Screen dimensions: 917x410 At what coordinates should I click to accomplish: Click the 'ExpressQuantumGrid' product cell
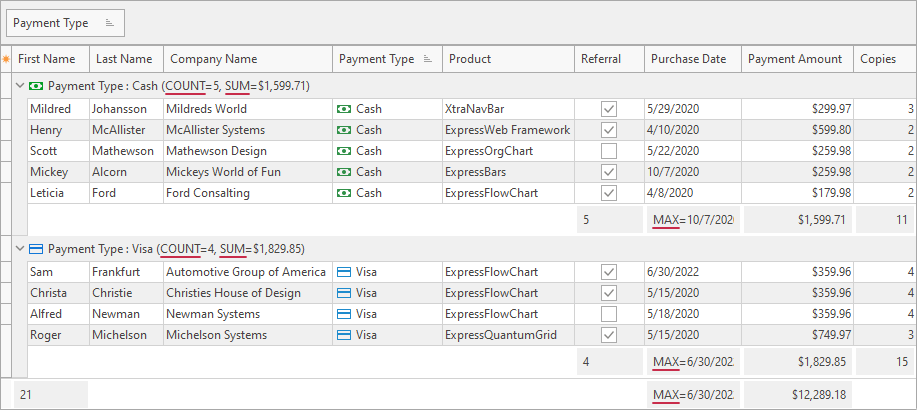click(508, 335)
